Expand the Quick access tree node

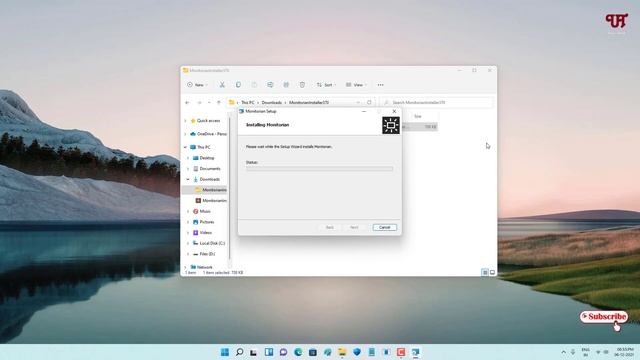tap(185, 121)
